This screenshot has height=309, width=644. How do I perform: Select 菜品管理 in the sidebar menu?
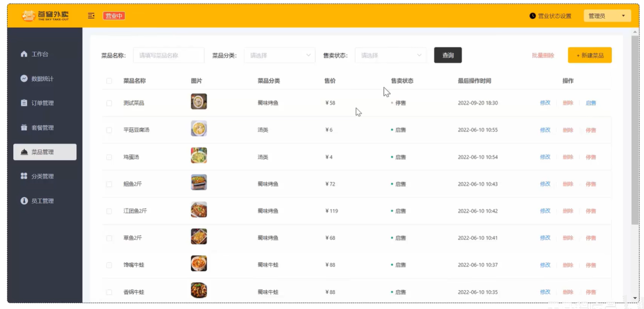(45, 152)
